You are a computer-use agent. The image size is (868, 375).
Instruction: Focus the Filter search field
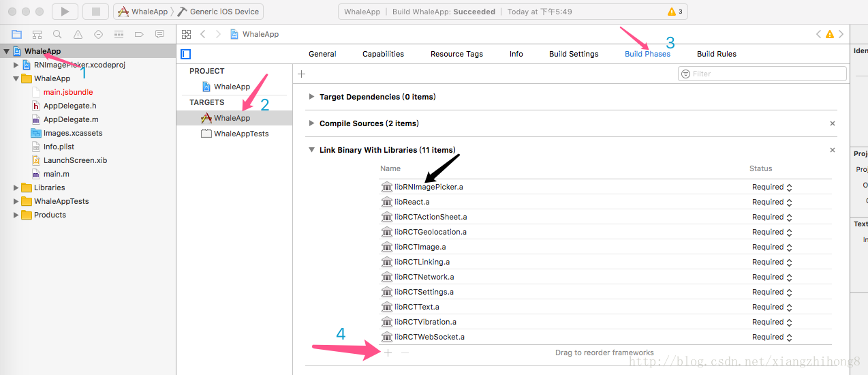click(762, 74)
